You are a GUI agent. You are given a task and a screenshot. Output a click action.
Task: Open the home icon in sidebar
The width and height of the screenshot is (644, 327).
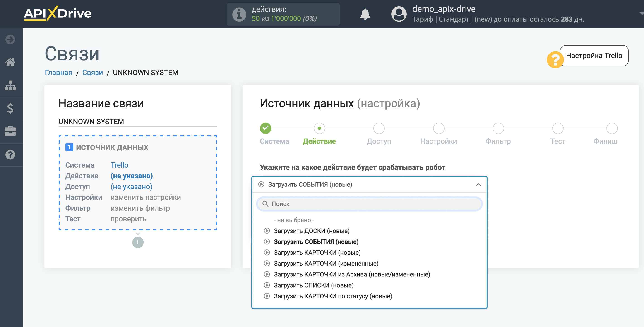pyautogui.click(x=10, y=62)
